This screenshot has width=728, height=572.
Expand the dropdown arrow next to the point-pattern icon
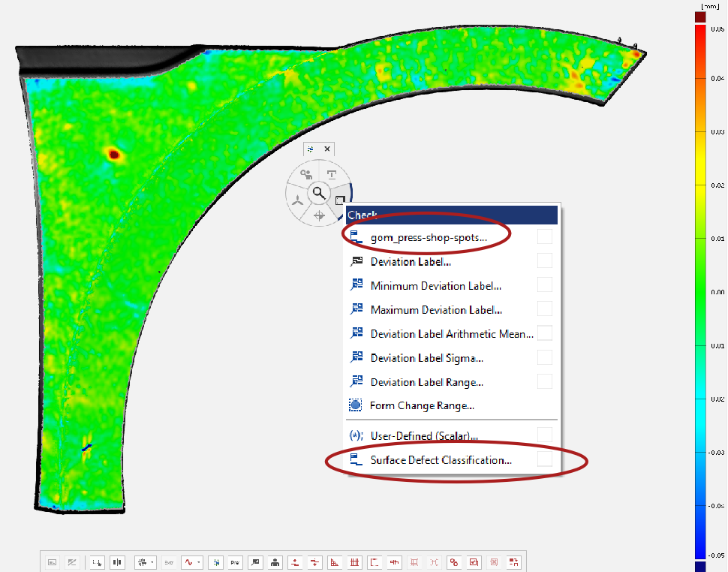(152, 561)
